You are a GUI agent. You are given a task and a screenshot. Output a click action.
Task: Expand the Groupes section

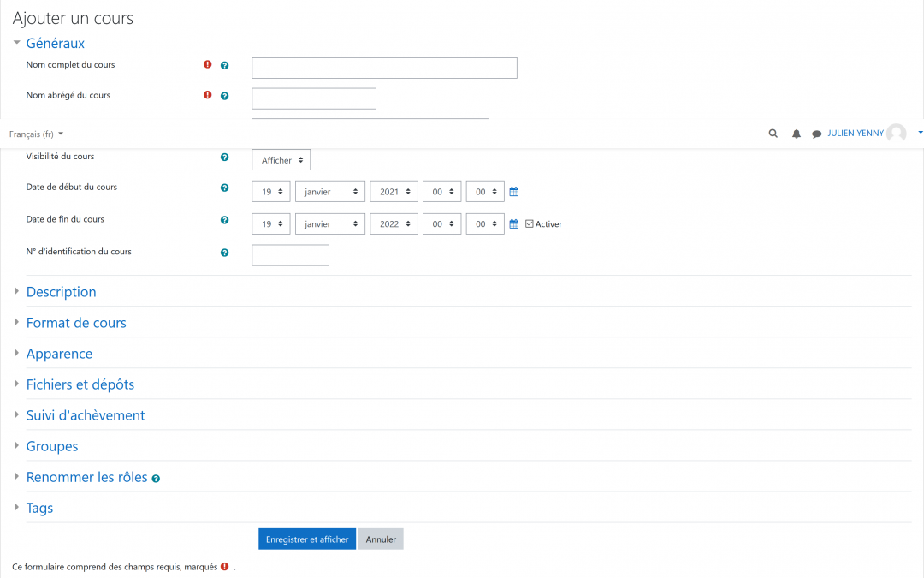click(x=52, y=446)
